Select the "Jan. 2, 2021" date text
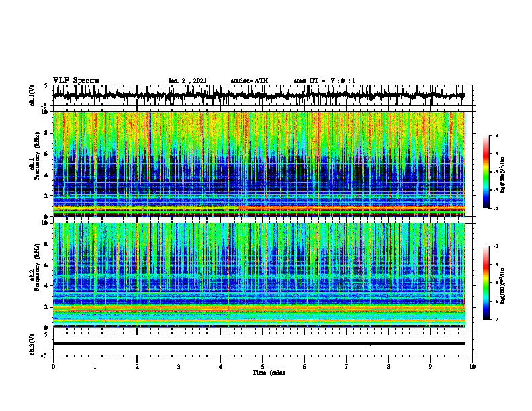 tap(187, 81)
